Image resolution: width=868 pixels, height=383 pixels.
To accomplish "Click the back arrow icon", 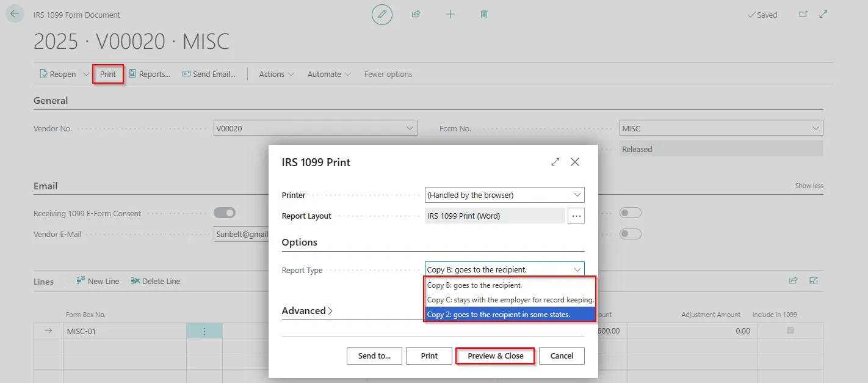I will pos(15,14).
